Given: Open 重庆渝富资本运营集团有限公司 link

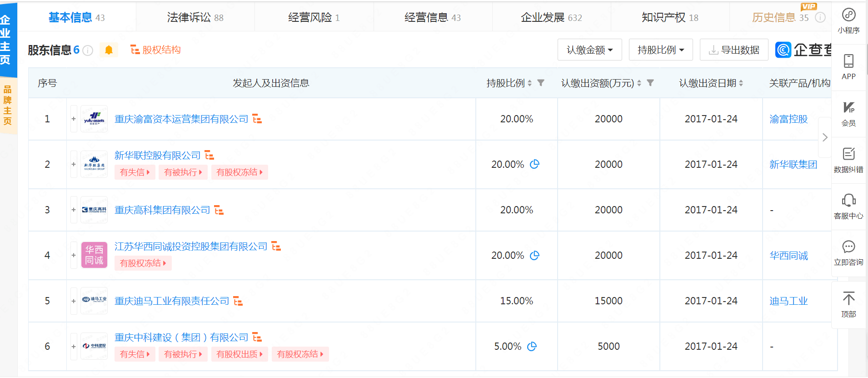Looking at the screenshot, I should point(181,119).
